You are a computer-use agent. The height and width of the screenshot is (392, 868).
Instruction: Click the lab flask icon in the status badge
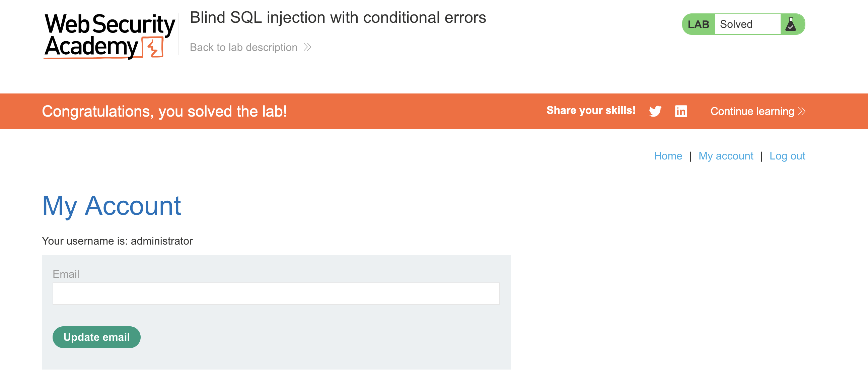791,24
